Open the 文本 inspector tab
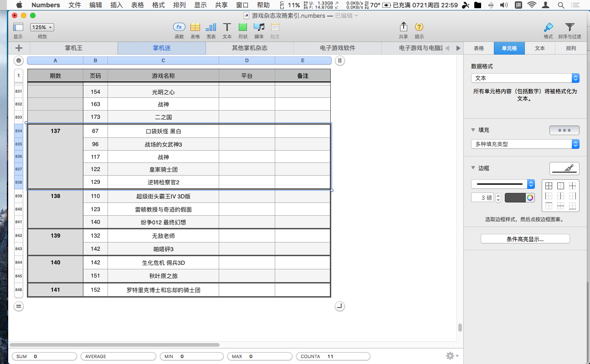The width and height of the screenshot is (590, 364). (x=540, y=48)
